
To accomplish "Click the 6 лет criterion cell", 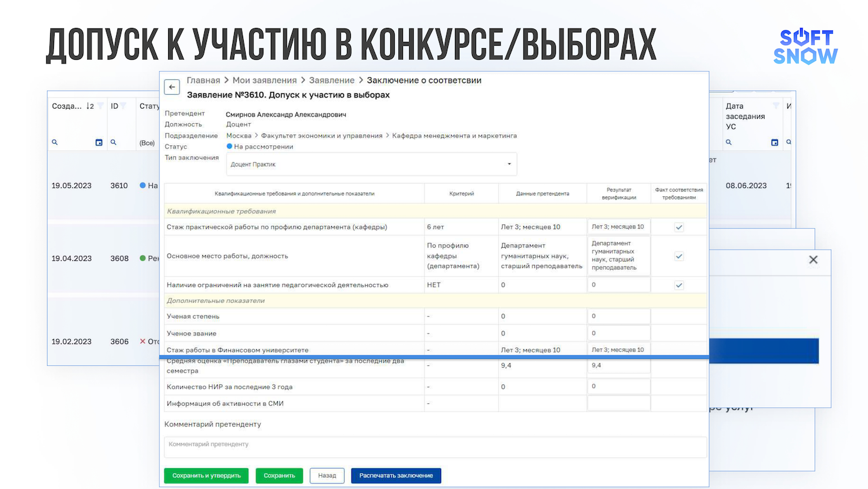I will pos(461,227).
